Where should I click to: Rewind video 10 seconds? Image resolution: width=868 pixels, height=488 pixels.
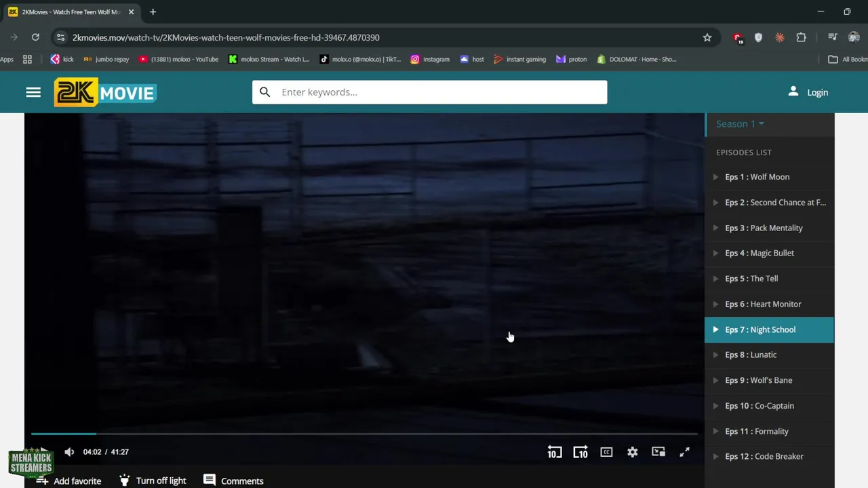[x=555, y=452]
